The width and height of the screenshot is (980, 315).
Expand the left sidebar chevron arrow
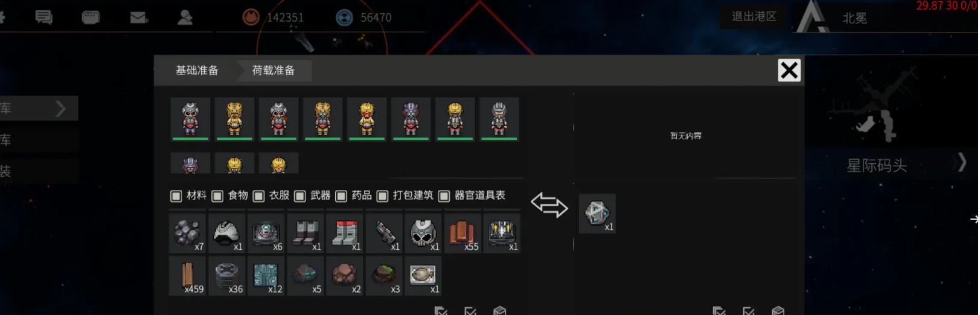[x=60, y=109]
